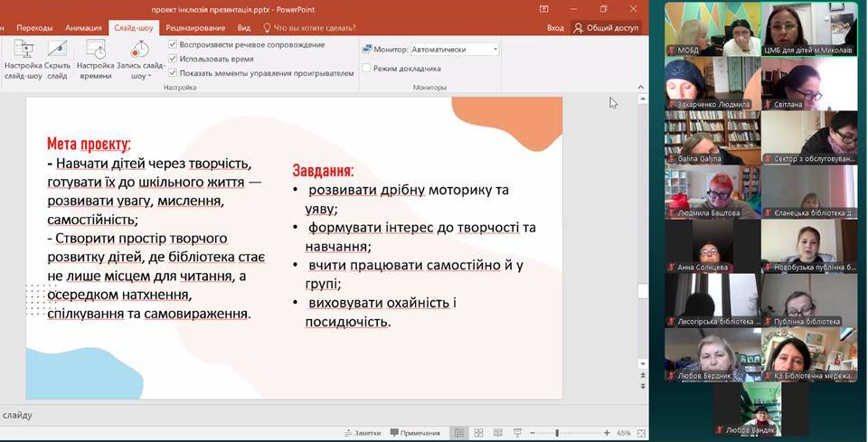Screen dimensions: 868x442
Task: Enable Режим докладчика checkbox
Action: (x=366, y=68)
